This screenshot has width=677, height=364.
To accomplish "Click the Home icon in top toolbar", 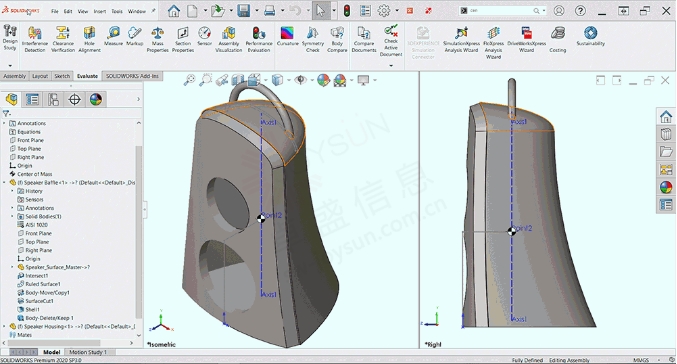I will point(174,11).
